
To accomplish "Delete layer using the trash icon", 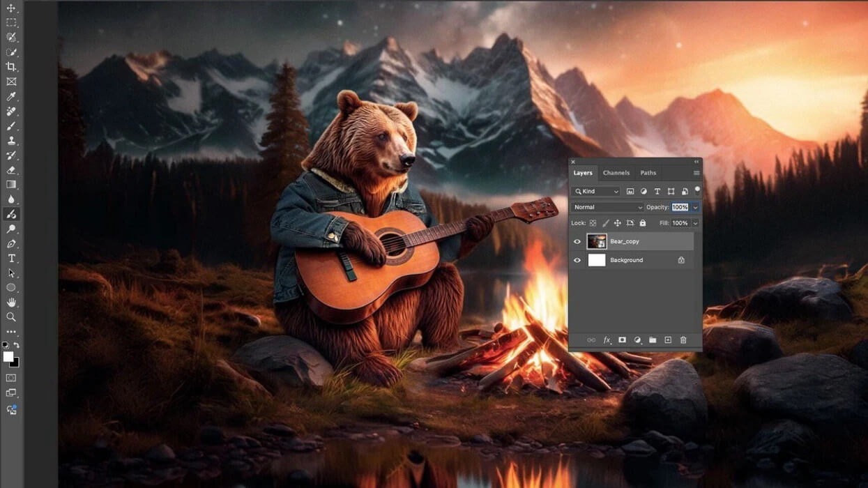I will (683, 340).
